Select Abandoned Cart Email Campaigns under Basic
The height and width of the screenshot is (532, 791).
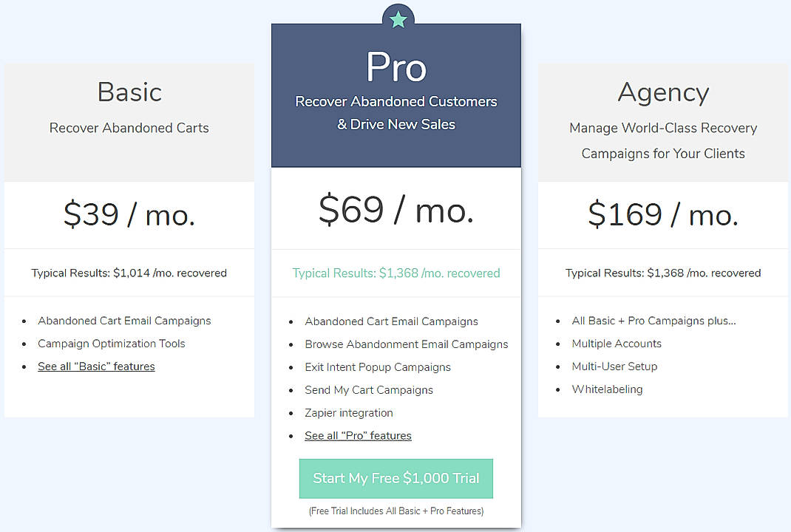(x=124, y=321)
